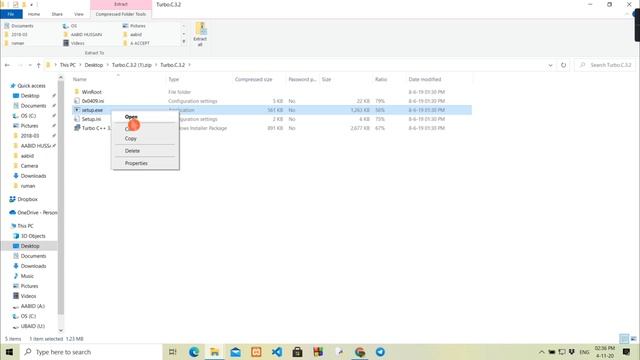Switch to the Home ribbon tab
Screen dimensions: 640x360
(34, 14)
